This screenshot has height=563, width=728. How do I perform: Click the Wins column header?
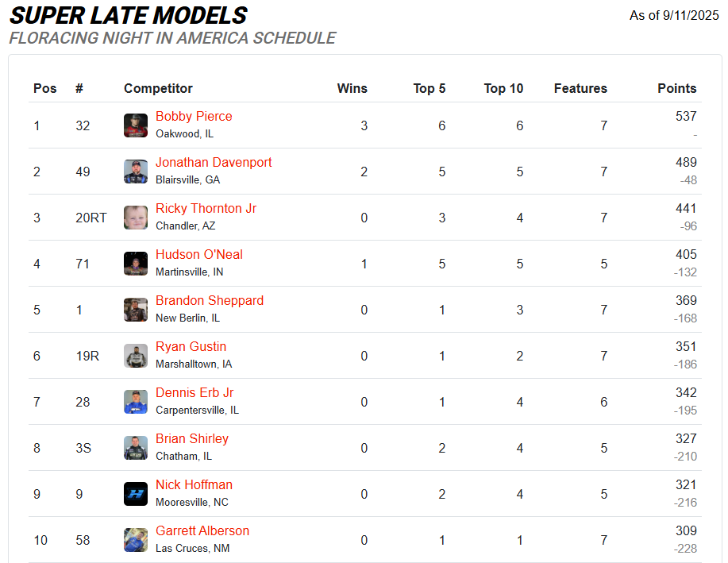click(x=352, y=89)
